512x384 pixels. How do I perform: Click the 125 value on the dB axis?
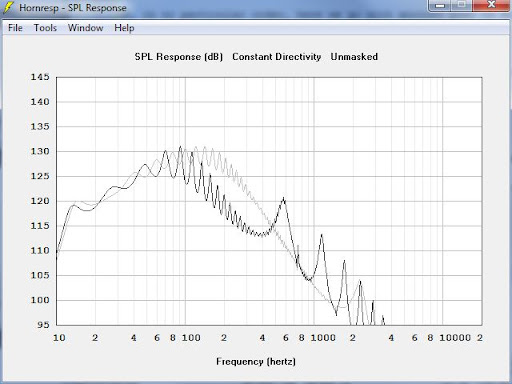(40, 176)
